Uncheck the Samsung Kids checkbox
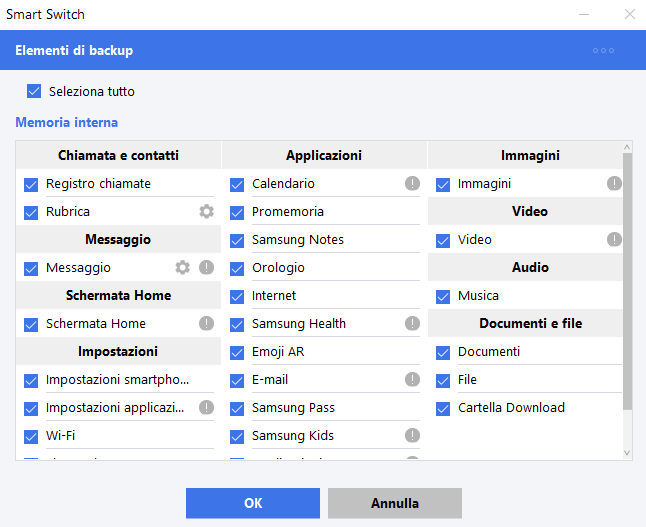The height and width of the screenshot is (527, 646). (x=237, y=437)
